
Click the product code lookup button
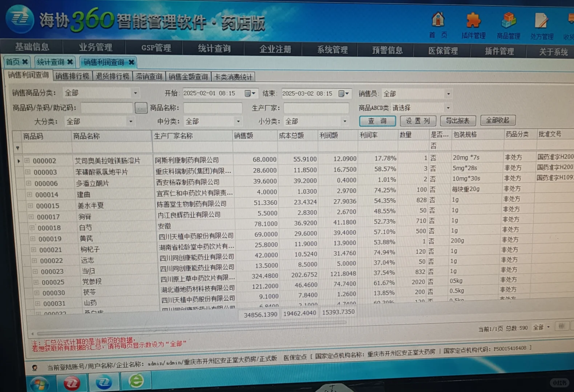[141, 108]
